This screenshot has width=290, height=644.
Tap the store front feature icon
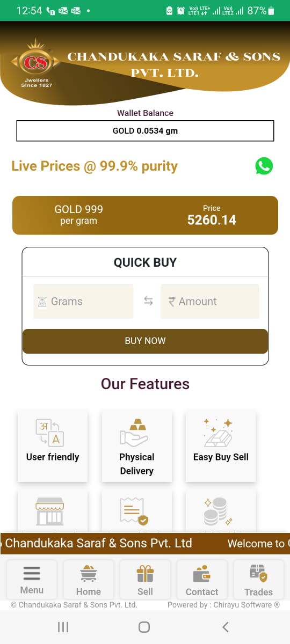point(49,511)
